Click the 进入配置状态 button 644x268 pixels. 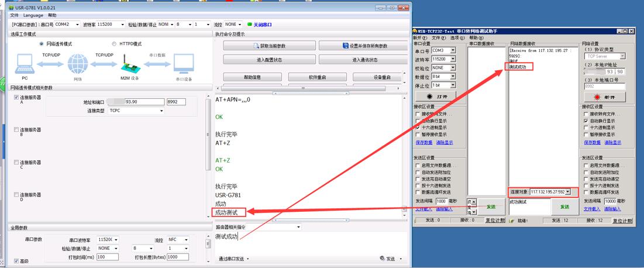tap(270, 60)
